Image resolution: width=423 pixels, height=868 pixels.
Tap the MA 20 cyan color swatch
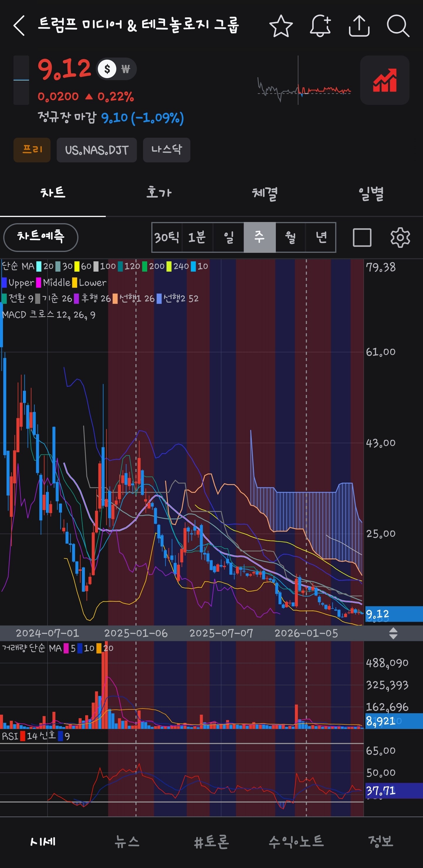39,267
